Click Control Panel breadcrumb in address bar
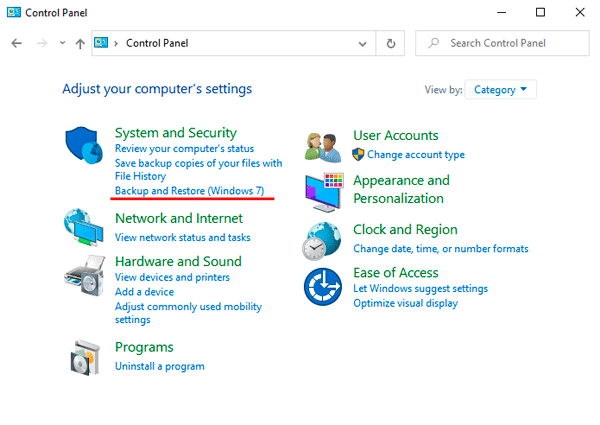 tap(157, 43)
